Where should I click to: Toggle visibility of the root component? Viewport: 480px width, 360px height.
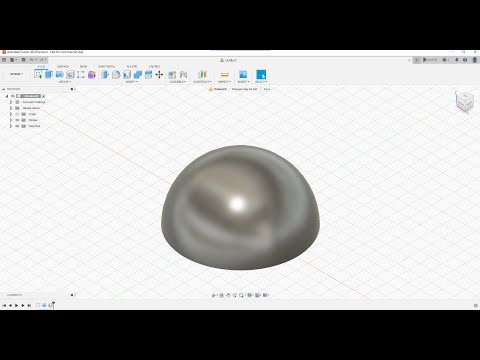13,96
